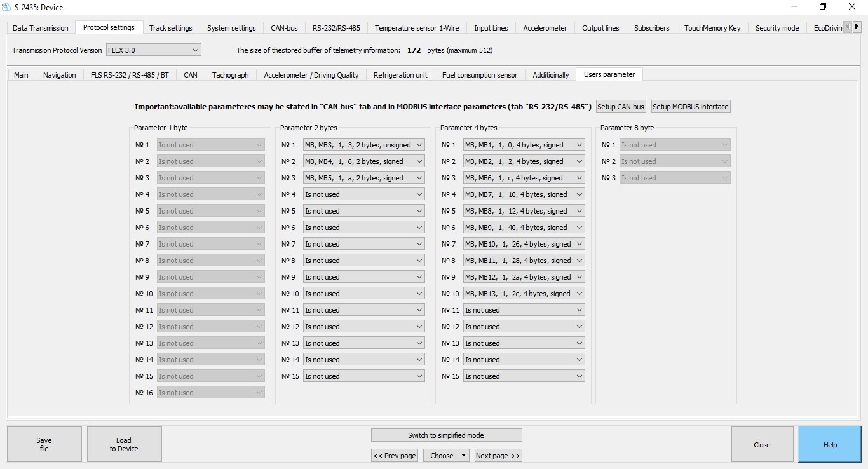Click Switch to simplified mode
The height and width of the screenshot is (469, 868).
tap(446, 435)
